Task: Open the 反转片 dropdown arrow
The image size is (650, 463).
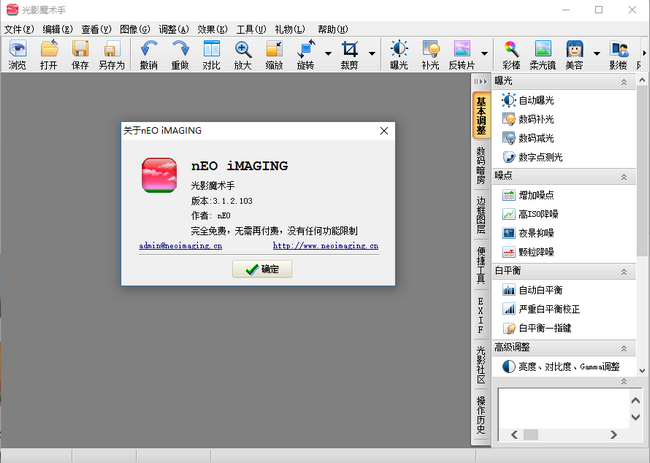Action: click(484, 53)
